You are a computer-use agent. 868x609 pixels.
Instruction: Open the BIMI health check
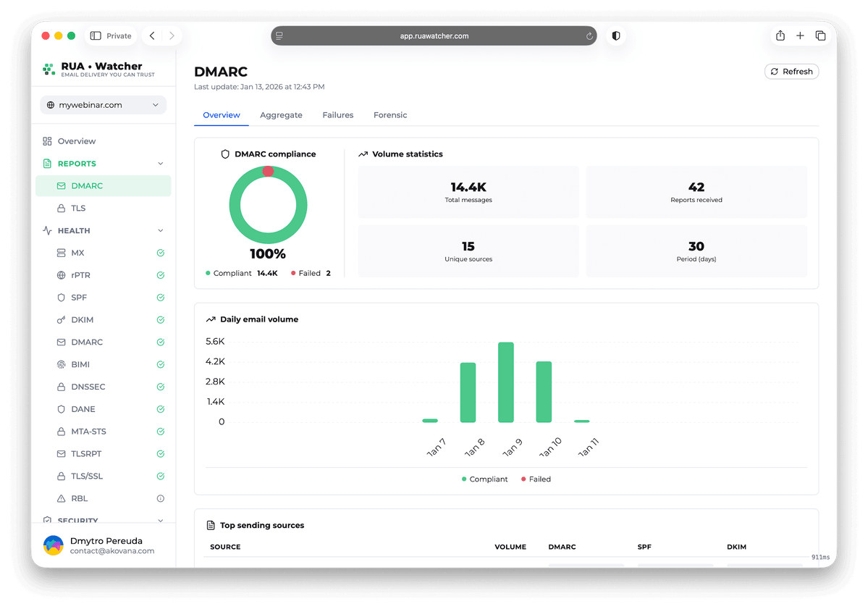[103, 365]
